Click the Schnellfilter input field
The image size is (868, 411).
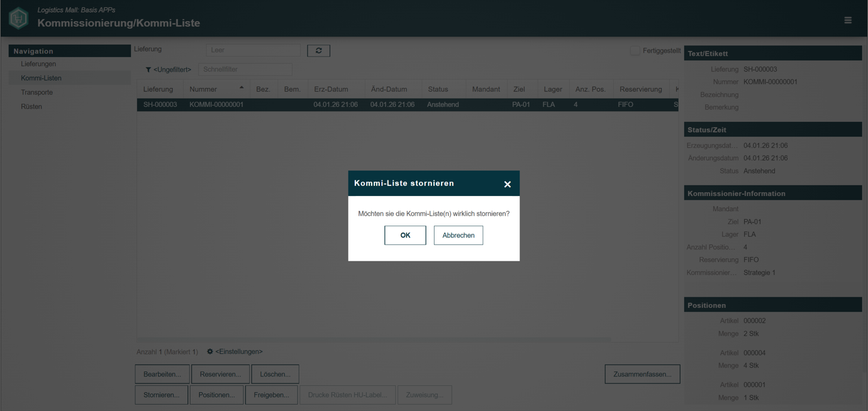pos(245,69)
